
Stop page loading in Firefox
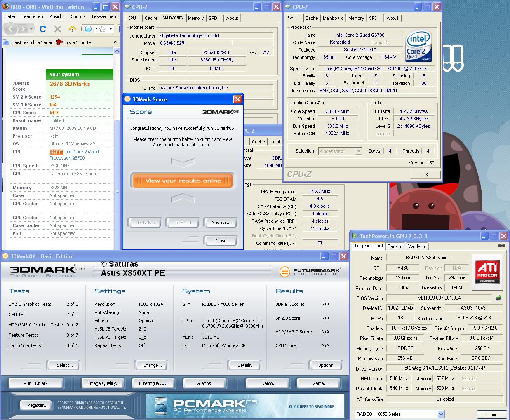click(x=58, y=29)
